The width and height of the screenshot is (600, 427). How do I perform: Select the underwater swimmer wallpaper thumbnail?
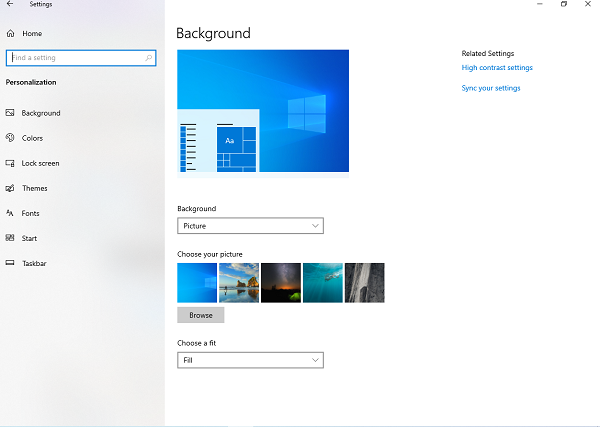coord(323,283)
